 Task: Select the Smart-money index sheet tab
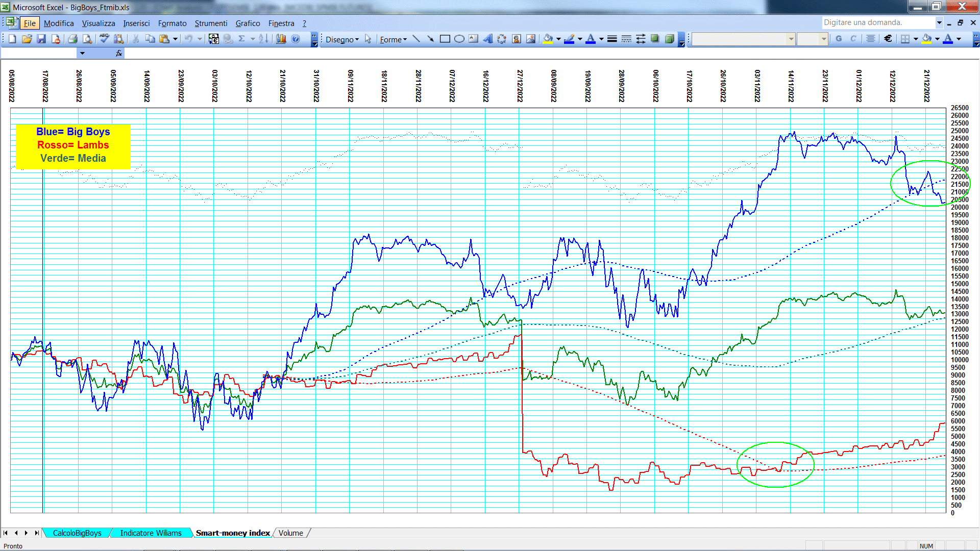coord(233,533)
